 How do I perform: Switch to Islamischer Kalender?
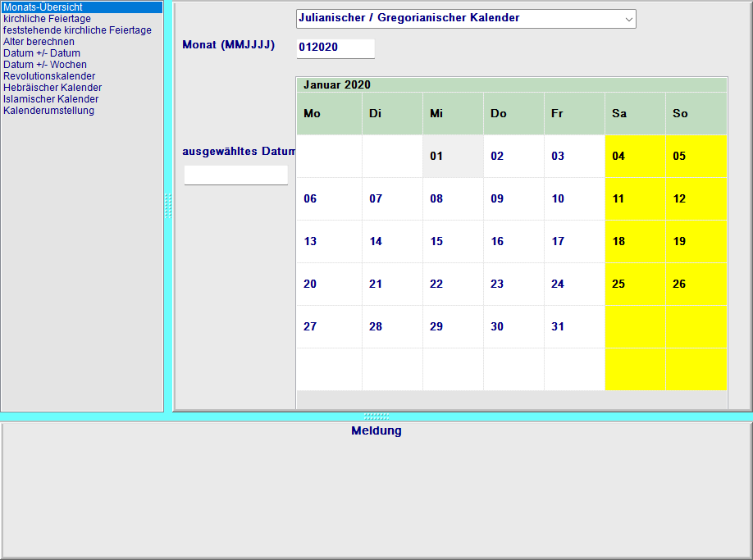coord(51,99)
